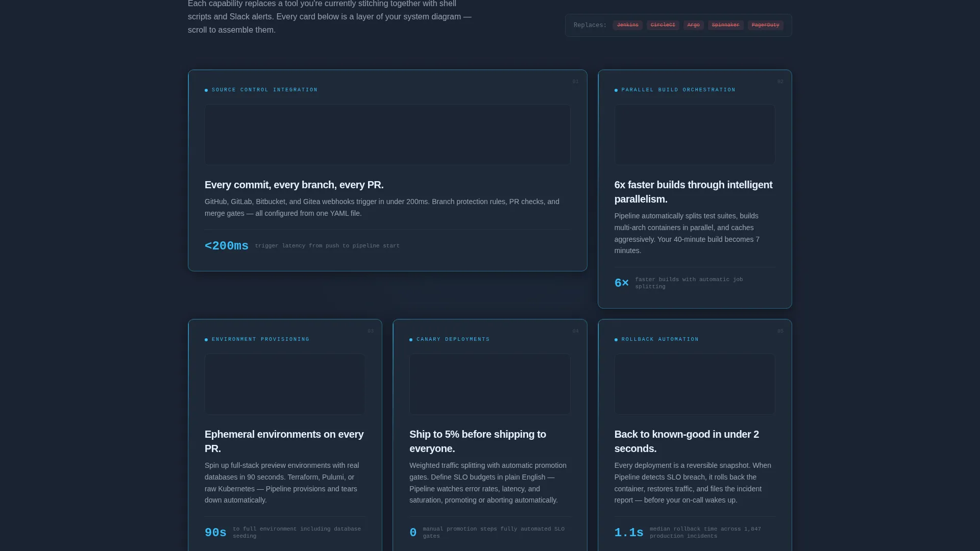The width and height of the screenshot is (980, 551).
Task: Click the struck-through Argo tag
Action: 693,25
